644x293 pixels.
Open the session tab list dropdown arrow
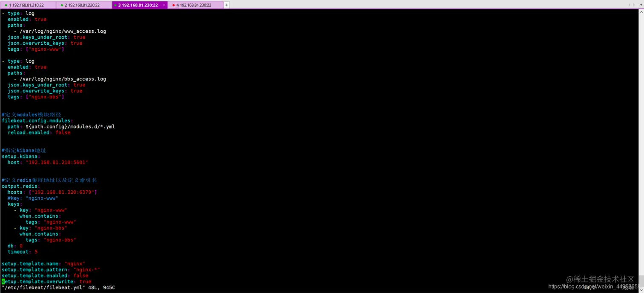pyautogui.click(x=641, y=5)
